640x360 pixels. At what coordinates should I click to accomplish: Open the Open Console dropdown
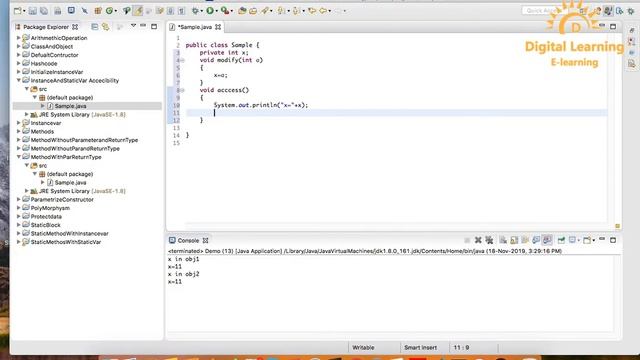click(593, 240)
